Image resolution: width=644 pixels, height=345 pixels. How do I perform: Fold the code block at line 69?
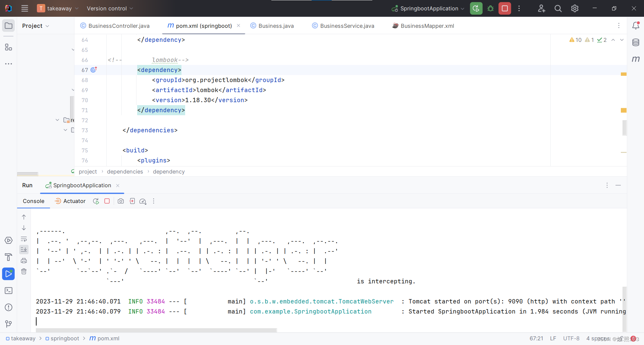pos(73,90)
